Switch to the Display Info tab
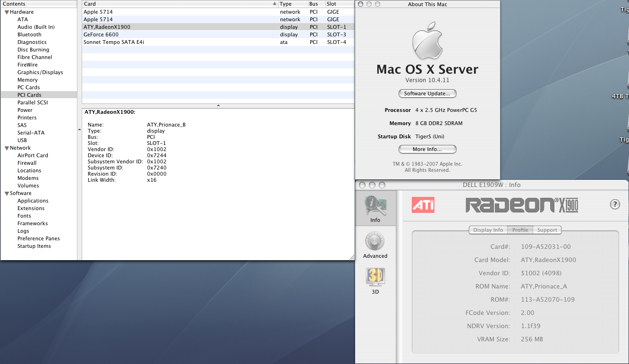The height and width of the screenshot is (364, 629). coord(488,230)
